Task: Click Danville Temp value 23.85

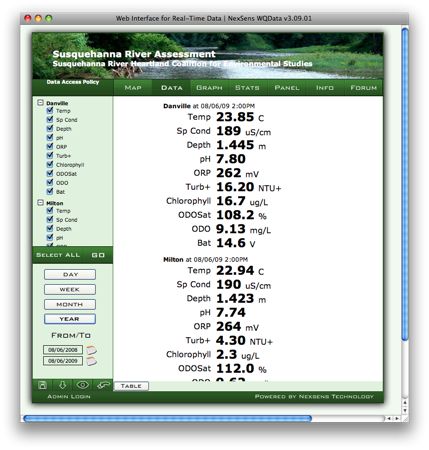Action: 235,117
